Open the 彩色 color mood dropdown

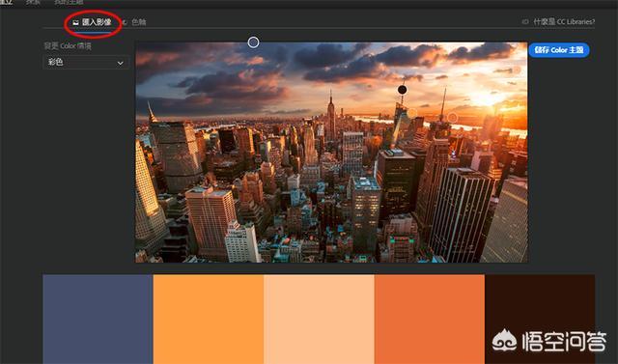(86, 62)
